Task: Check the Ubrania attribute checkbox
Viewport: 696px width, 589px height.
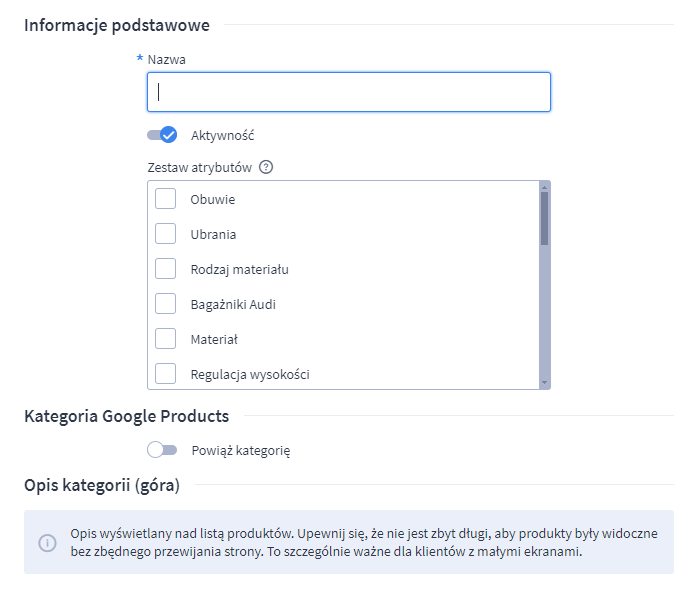Action: pos(166,234)
